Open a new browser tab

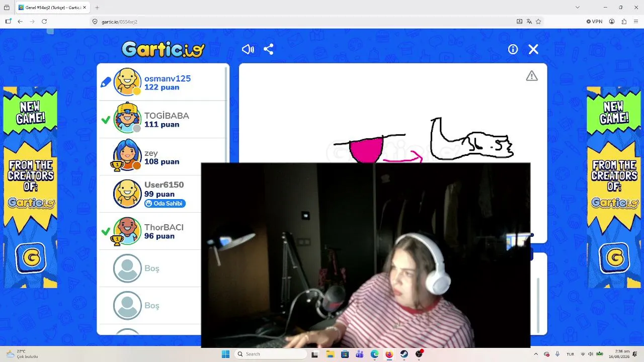(x=97, y=8)
